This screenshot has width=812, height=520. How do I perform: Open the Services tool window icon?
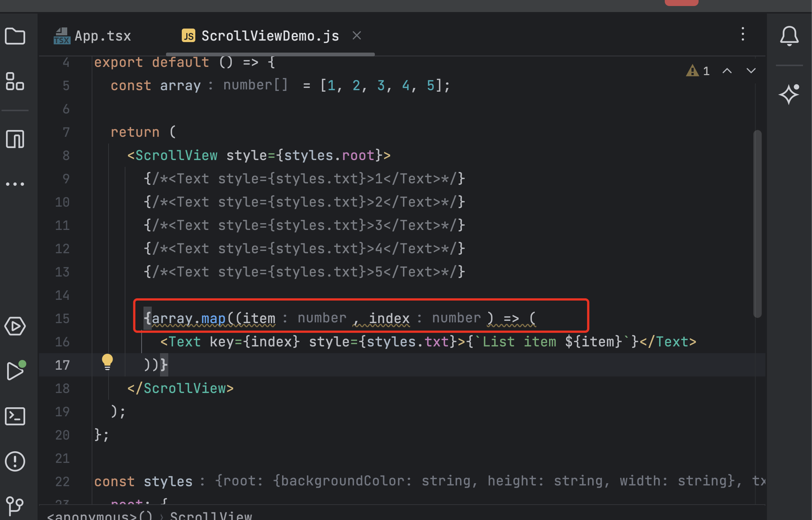(x=15, y=326)
